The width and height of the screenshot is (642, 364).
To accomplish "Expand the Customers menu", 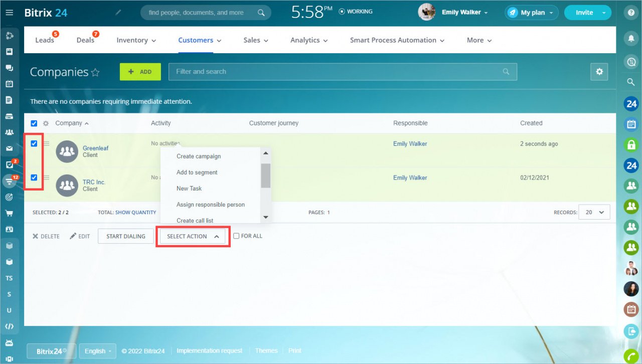I will coord(200,40).
